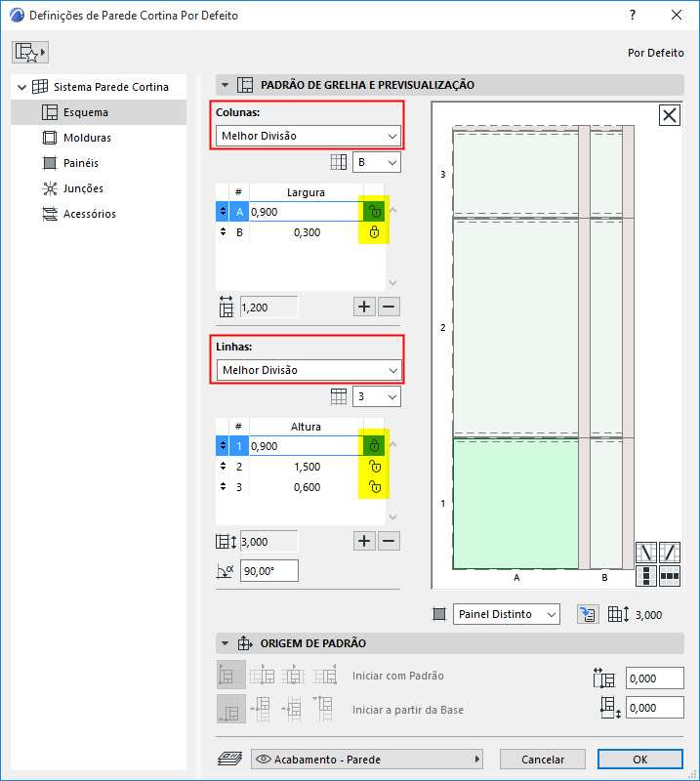The width and height of the screenshot is (700, 781).
Task: Toggle the lock for row 2 height
Action: point(374,467)
